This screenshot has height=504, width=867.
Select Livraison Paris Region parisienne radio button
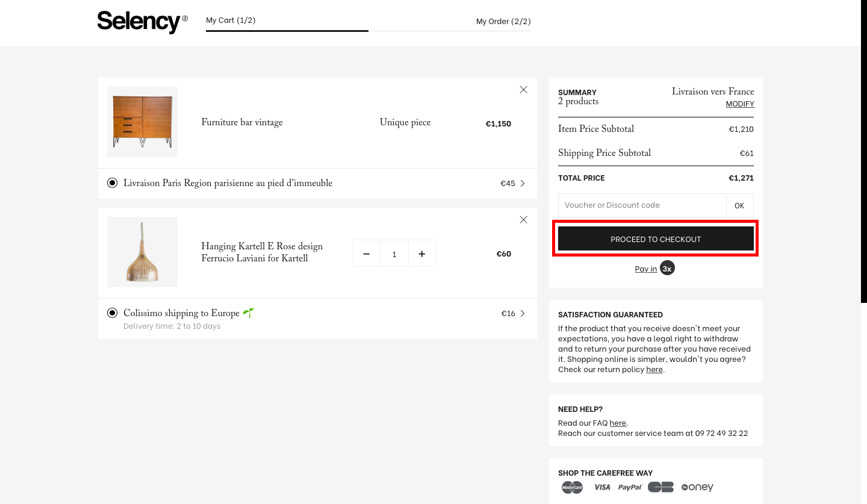click(x=112, y=183)
